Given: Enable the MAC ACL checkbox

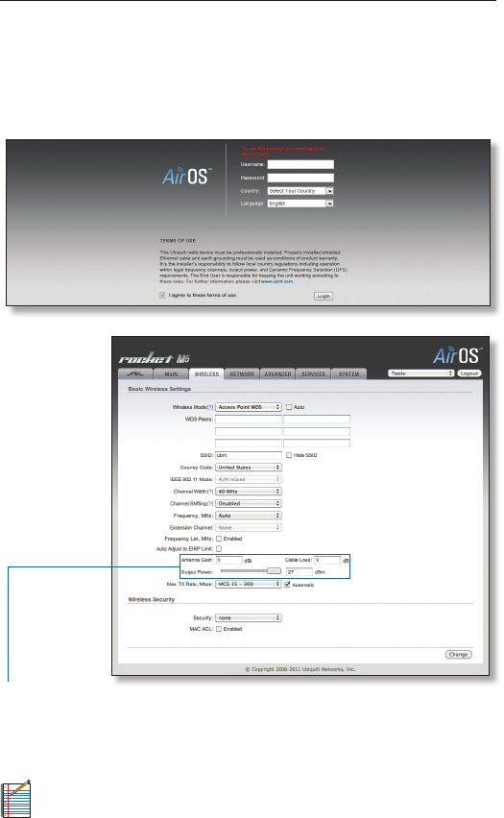Looking at the screenshot, I should [219, 629].
